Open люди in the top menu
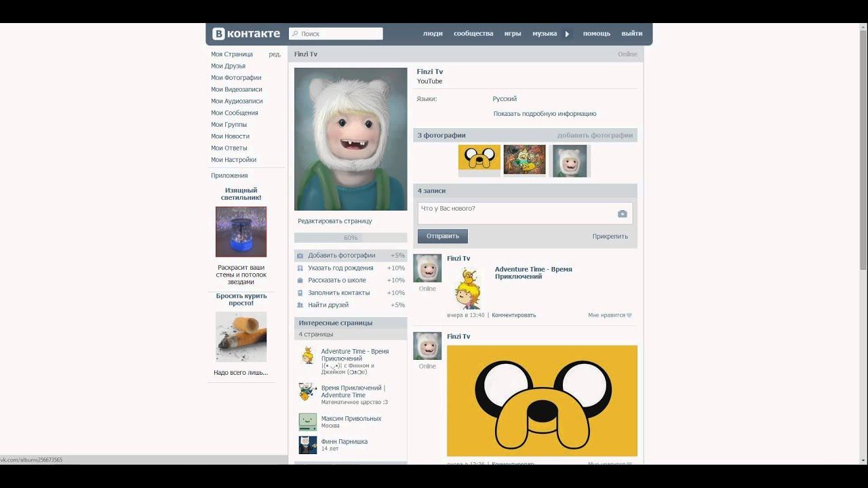Viewport: 868px width, 488px height. click(x=433, y=33)
